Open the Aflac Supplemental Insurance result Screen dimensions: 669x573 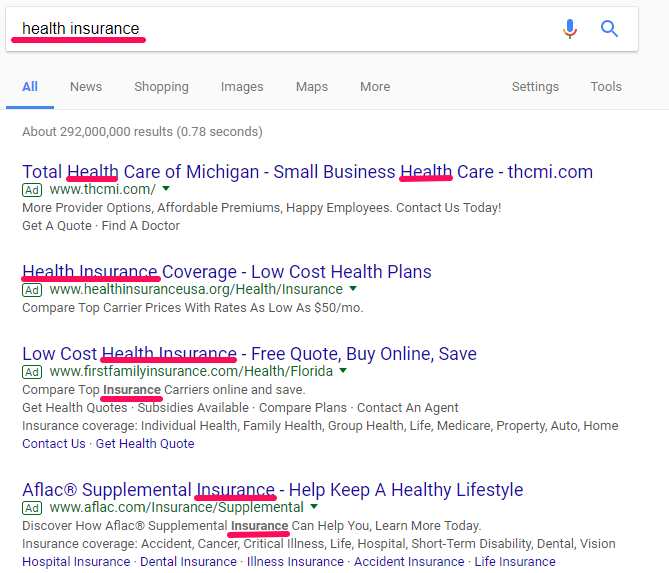[x=272, y=489]
